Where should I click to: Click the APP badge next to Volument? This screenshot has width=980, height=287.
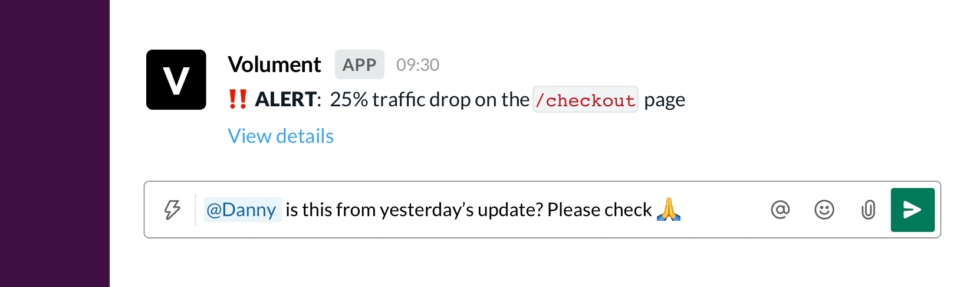pyautogui.click(x=359, y=64)
